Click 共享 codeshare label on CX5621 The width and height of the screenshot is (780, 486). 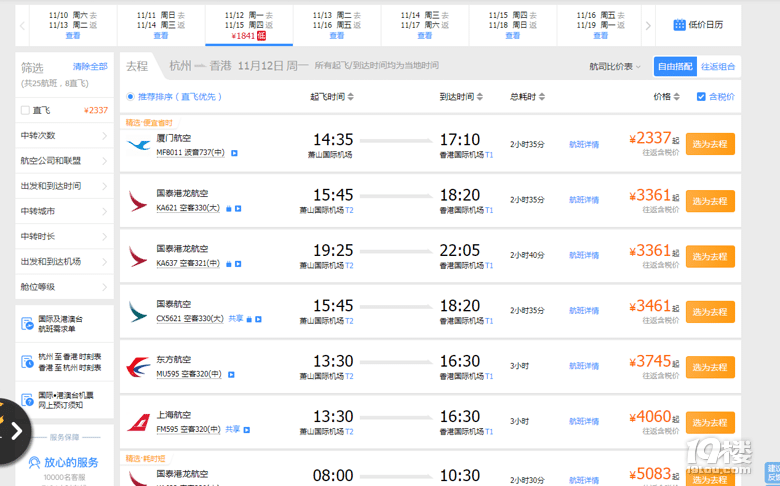[x=236, y=318]
